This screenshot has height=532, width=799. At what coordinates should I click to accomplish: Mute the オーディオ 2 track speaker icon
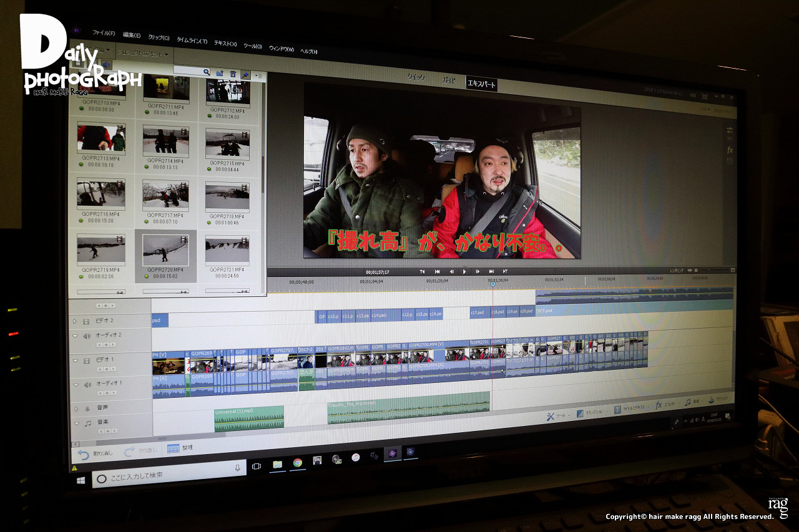pyautogui.click(x=87, y=336)
